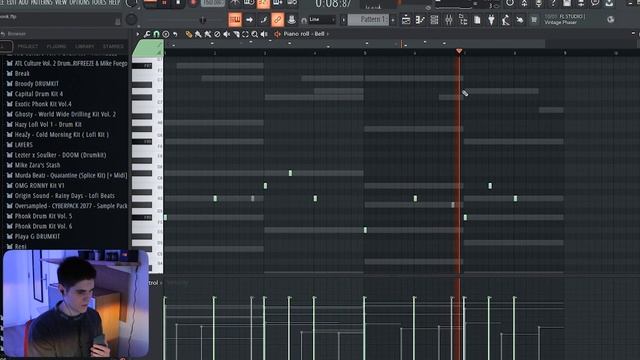Image resolution: width=640 pixels, height=360 pixels.
Task: Open the Hazy Lofi Vol 1 - Drum Kit folder
Action: [44, 124]
